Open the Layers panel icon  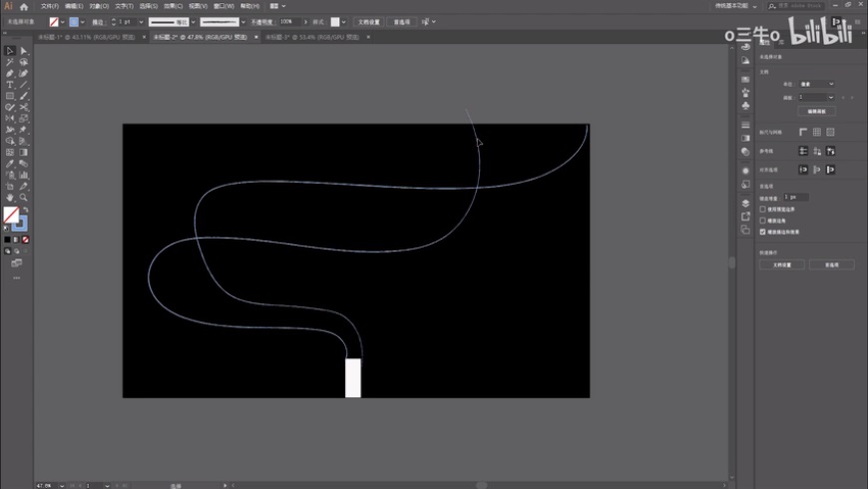[x=745, y=202]
